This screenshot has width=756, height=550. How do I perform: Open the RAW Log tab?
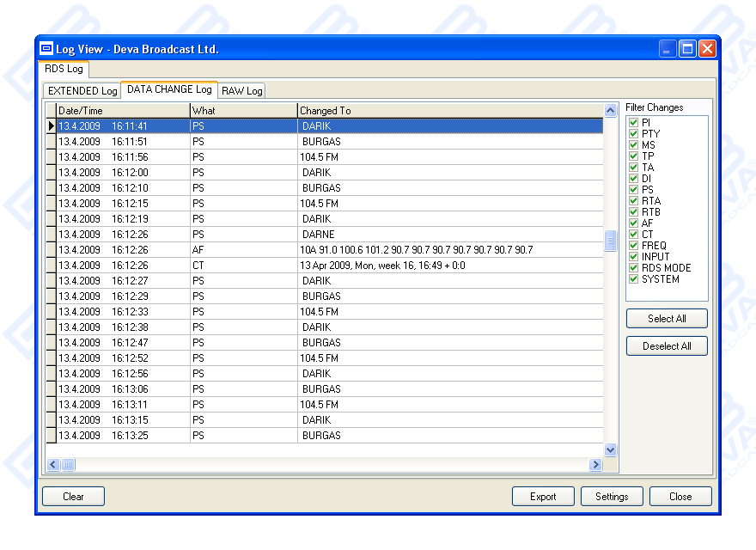242,91
